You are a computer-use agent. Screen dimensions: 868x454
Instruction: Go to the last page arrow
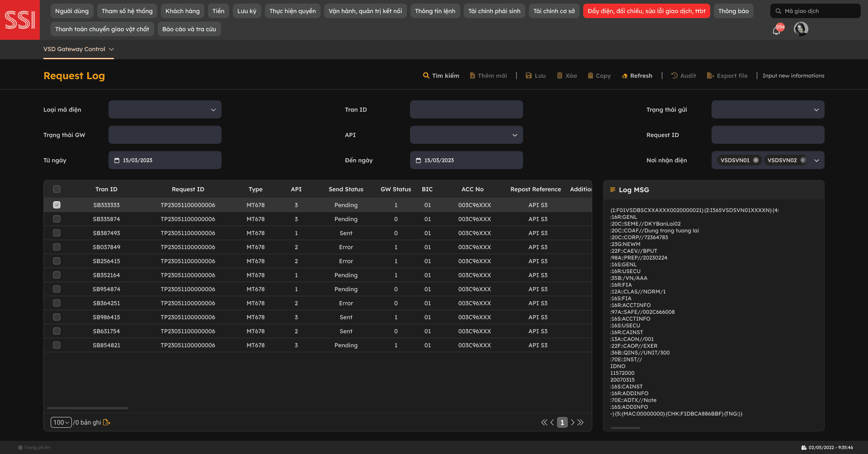tap(581, 422)
